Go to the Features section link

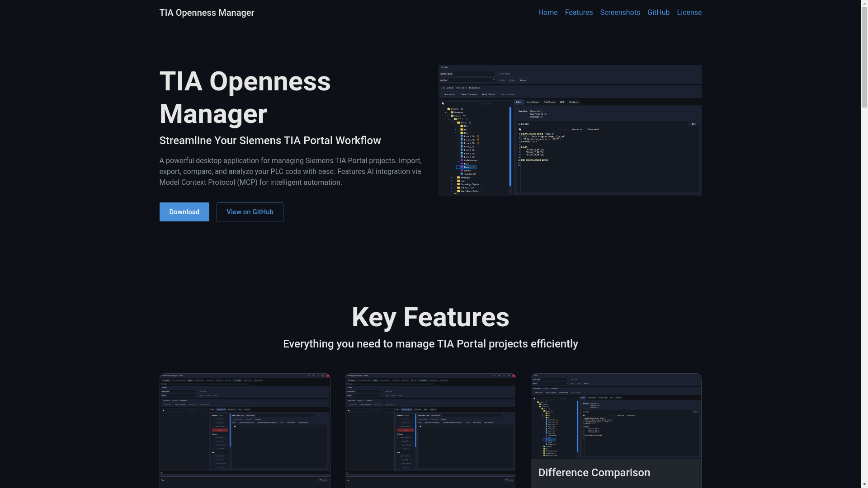click(x=579, y=13)
